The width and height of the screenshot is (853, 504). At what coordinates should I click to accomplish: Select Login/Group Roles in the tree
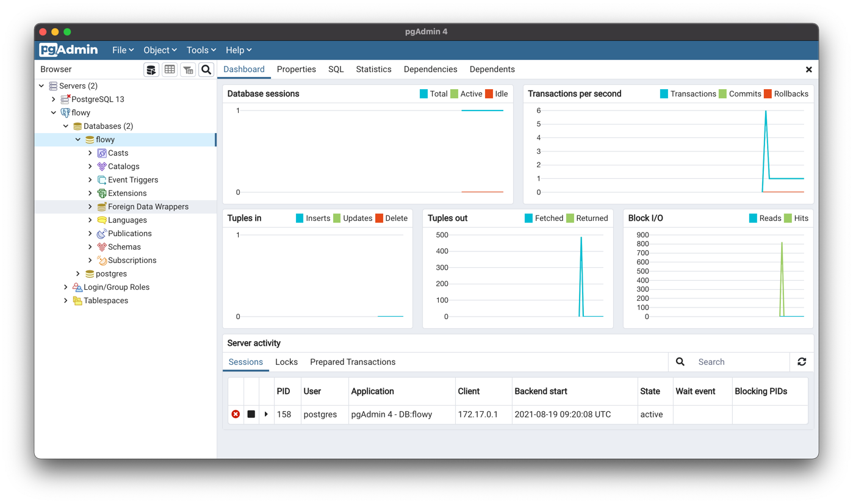point(116,287)
